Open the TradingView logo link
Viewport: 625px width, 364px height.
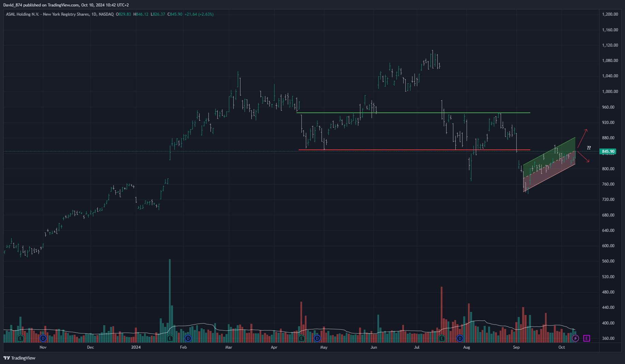[x=19, y=358]
